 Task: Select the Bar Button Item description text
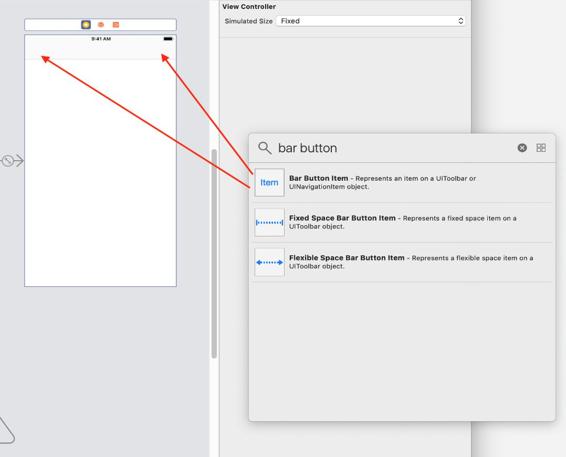(383, 183)
